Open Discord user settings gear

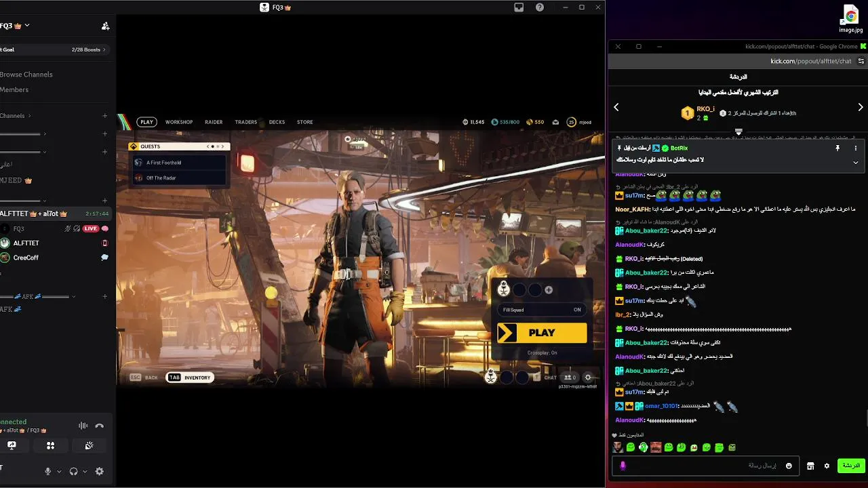click(x=100, y=471)
